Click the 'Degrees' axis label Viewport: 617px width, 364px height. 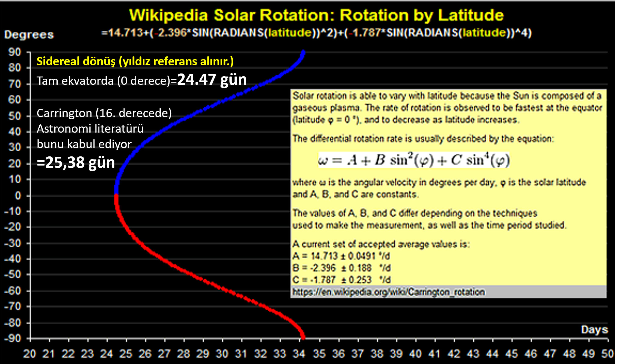pyautogui.click(x=29, y=34)
